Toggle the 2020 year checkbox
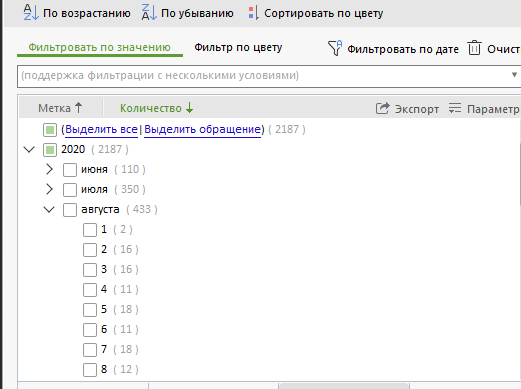Viewport: 521px width, 389px height. (50, 150)
